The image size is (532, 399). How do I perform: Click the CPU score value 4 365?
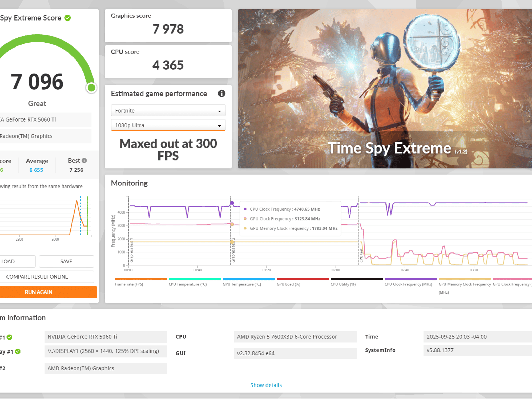(168, 65)
